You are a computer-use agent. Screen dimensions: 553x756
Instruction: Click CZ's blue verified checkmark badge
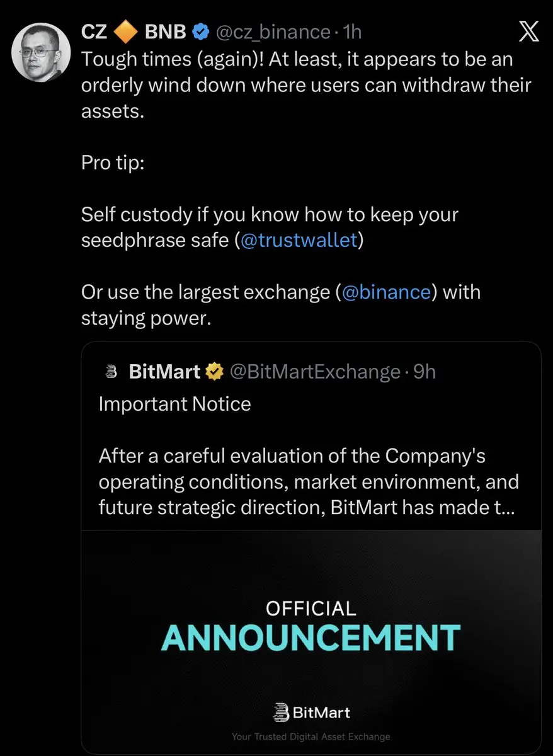pyautogui.click(x=201, y=31)
